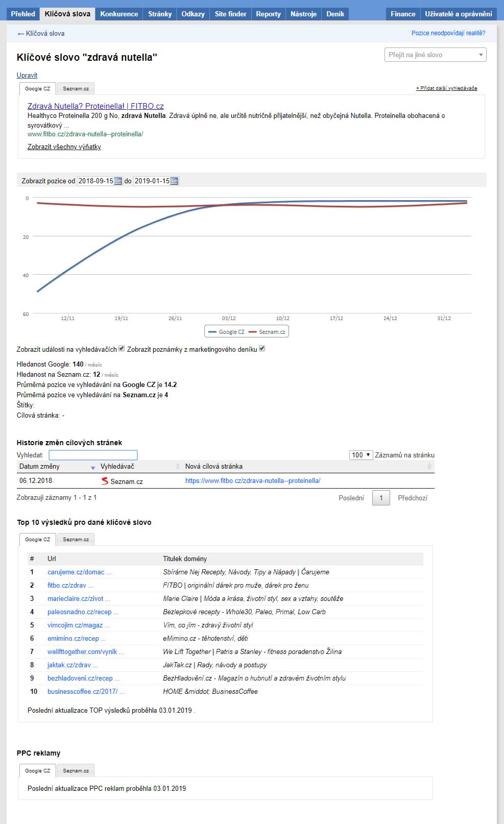Click 'Zobrazit všechny výňatky' link

click(x=64, y=147)
